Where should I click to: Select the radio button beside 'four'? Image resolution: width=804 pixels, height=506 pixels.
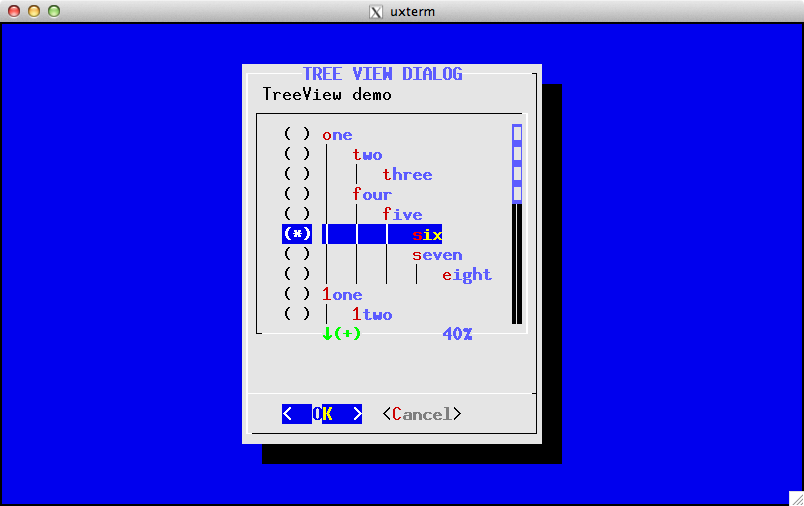coord(297,195)
